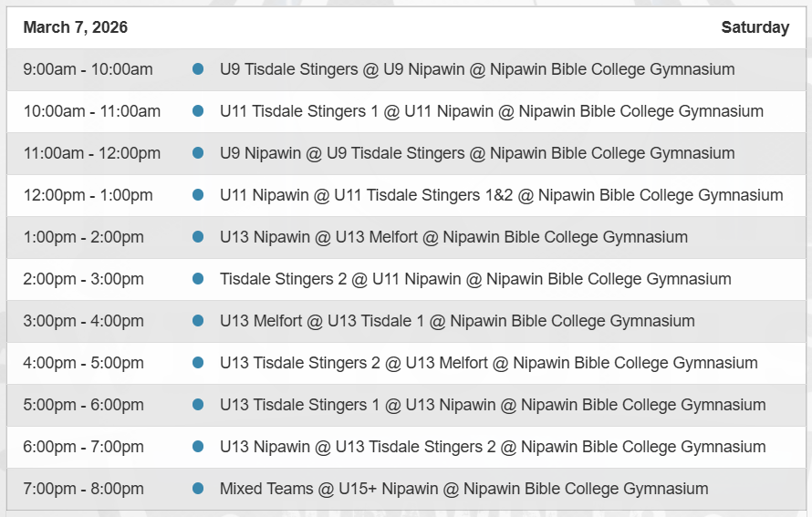Select the blue dot for the 3:00pm game
This screenshot has height=517, width=812.
(x=198, y=321)
